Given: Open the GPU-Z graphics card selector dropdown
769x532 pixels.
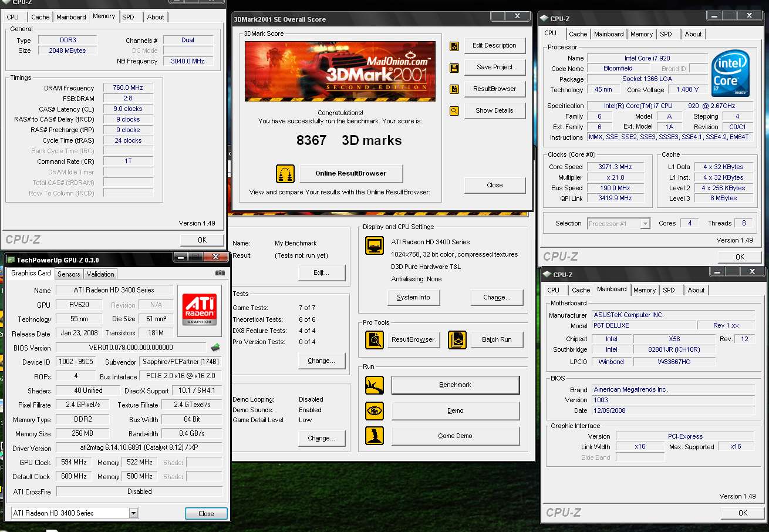Looking at the screenshot, I should (x=133, y=513).
